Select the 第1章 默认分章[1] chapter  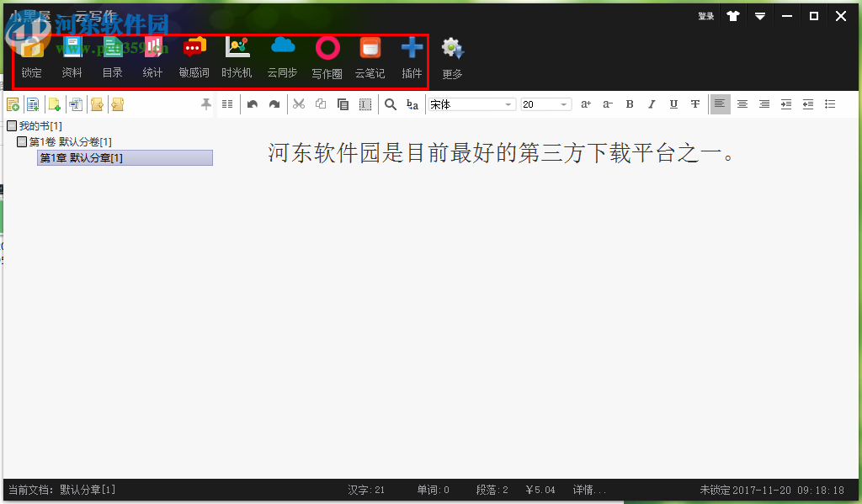[124, 157]
